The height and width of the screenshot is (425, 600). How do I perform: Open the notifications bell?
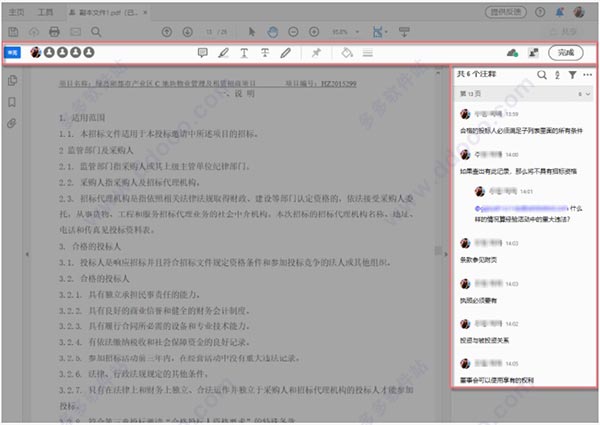pyautogui.click(x=560, y=12)
